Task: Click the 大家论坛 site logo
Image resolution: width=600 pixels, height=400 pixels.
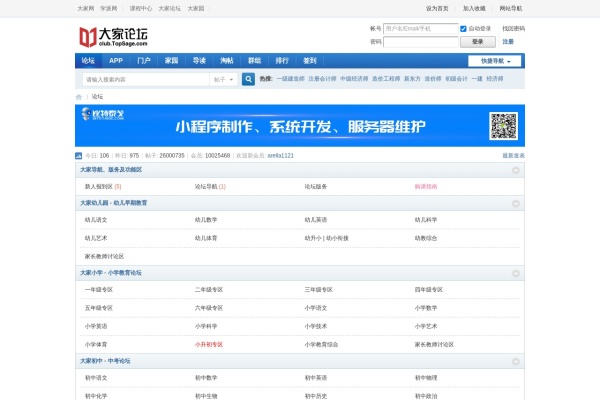Action: [112, 37]
